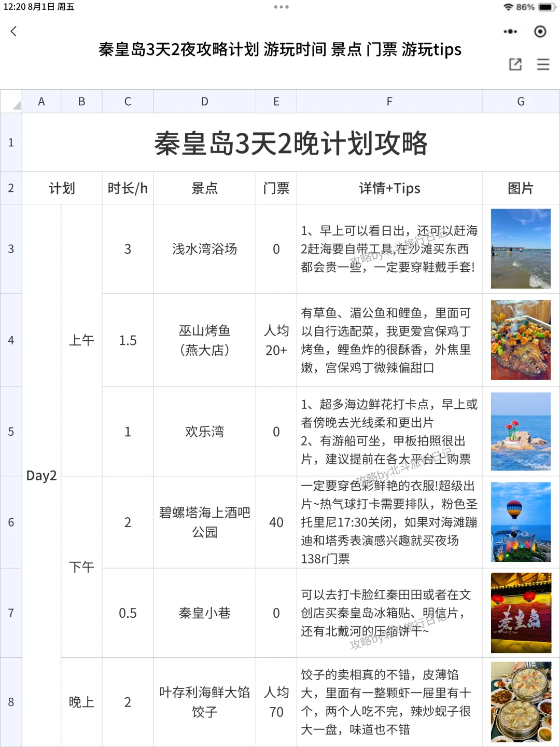Tap the Wi-Fi status icon

coord(508,7)
